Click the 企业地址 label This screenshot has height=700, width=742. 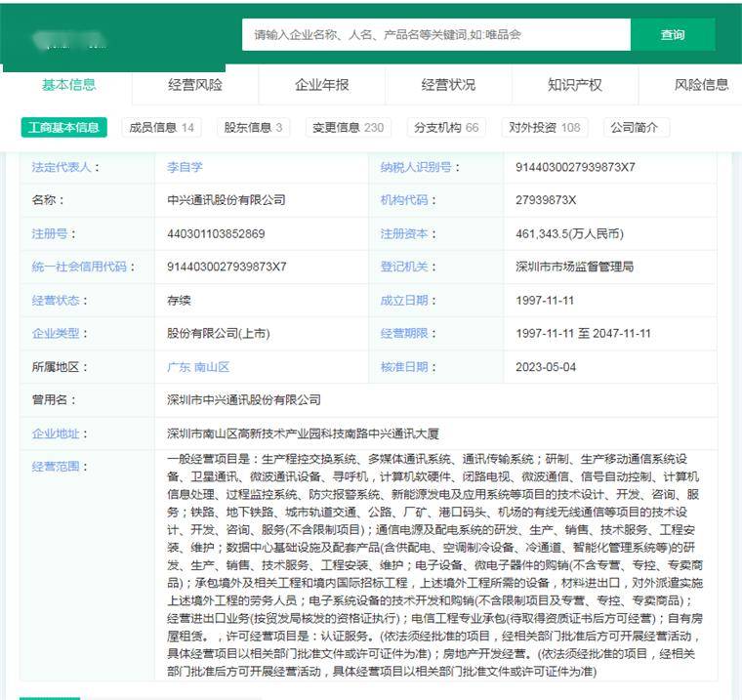[x=56, y=433]
